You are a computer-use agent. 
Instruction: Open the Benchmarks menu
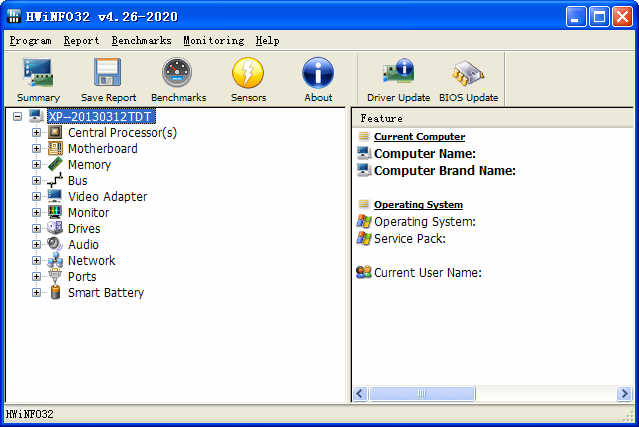pos(141,41)
